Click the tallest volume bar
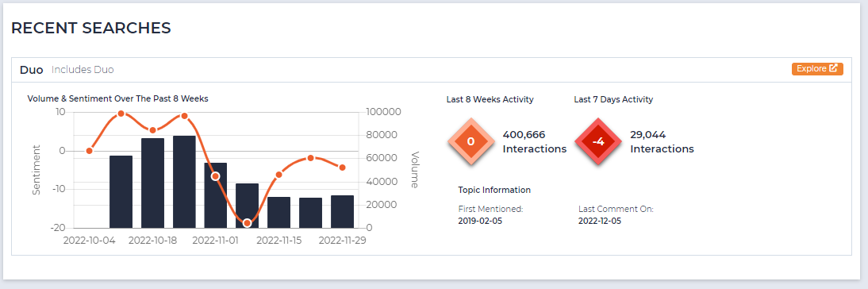This screenshot has height=289, width=868. [x=184, y=182]
